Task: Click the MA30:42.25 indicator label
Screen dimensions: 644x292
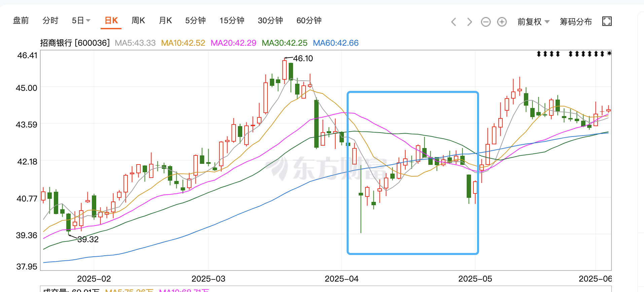Action: pyautogui.click(x=285, y=43)
